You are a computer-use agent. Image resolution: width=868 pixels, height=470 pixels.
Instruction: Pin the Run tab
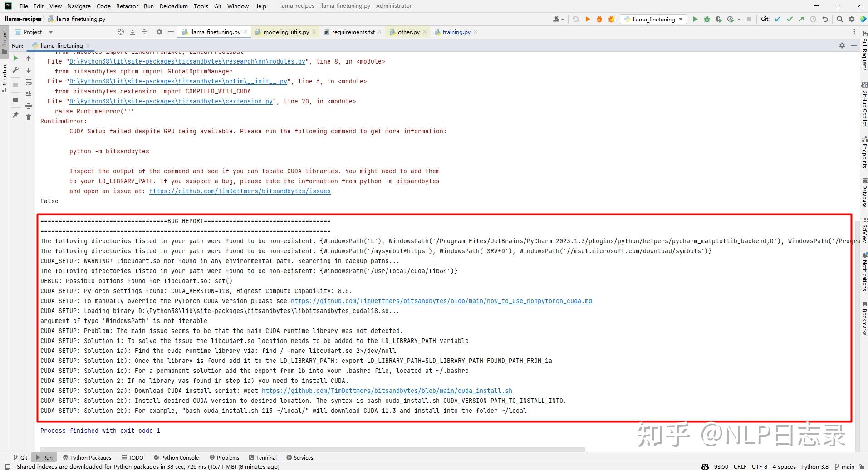[x=15, y=115]
